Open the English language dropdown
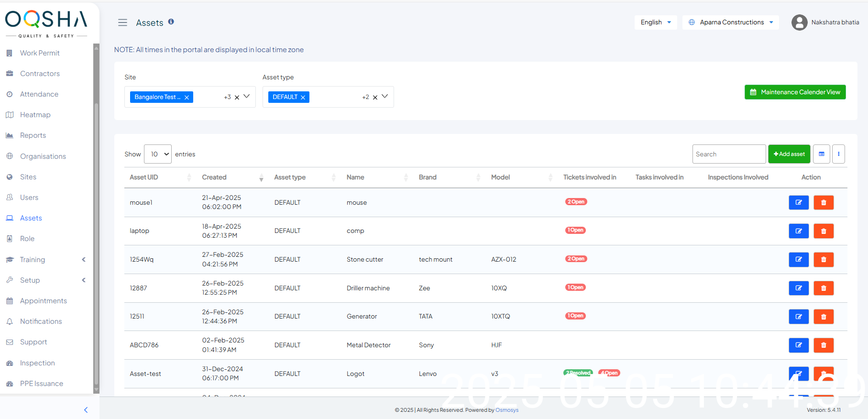Image resolution: width=868 pixels, height=419 pixels. coord(655,22)
